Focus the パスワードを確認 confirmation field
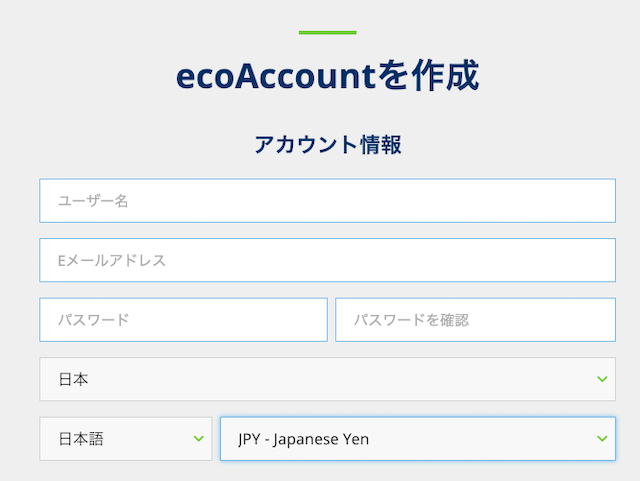 pyautogui.click(x=475, y=320)
